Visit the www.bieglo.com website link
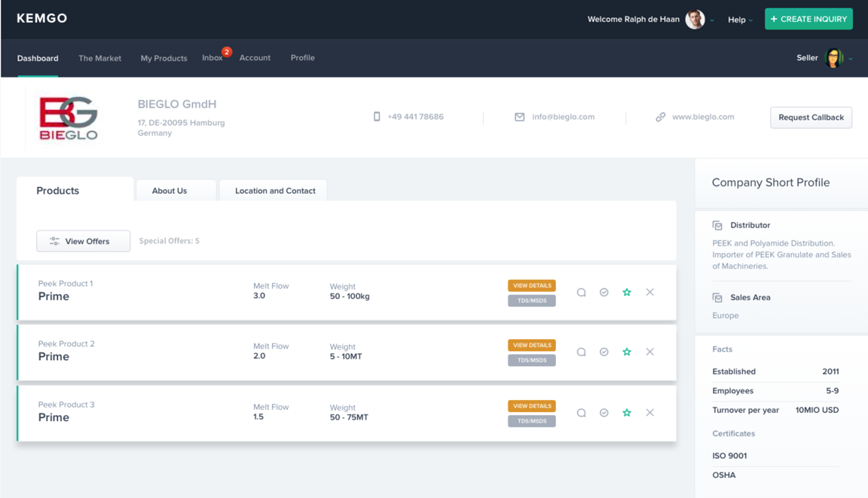The height and width of the screenshot is (498, 868). pyautogui.click(x=703, y=117)
